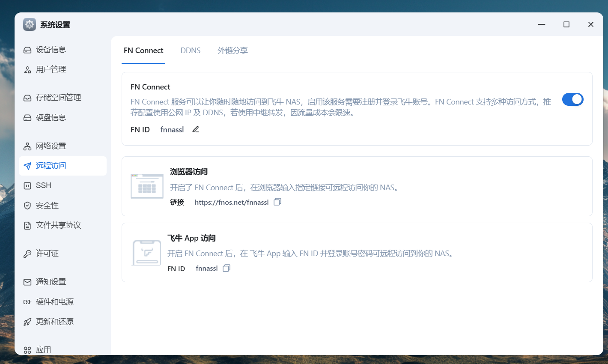The height and width of the screenshot is (364, 608).
Task: Open 安全性 settings
Action: pyautogui.click(x=46, y=205)
